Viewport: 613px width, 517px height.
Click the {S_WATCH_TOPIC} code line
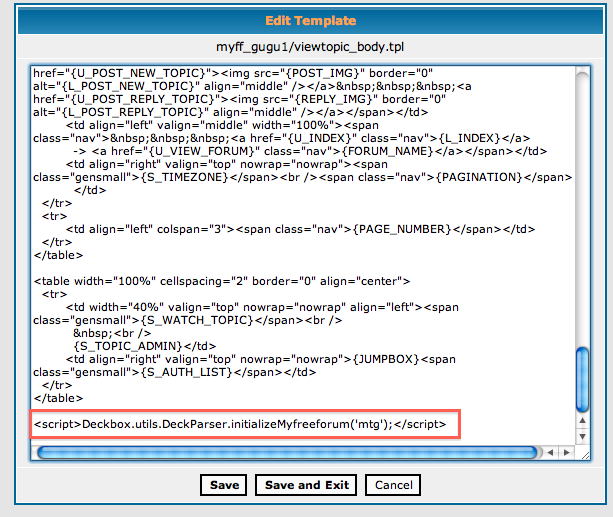pyautogui.click(x=188, y=320)
